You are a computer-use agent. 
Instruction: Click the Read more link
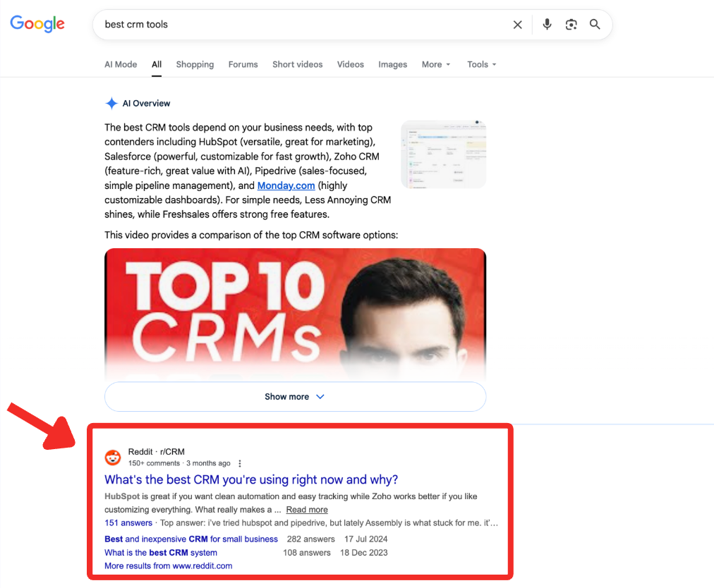tap(307, 510)
